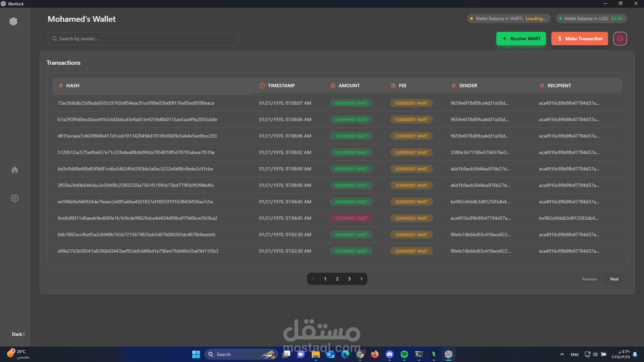Toggle the Dark theme switch

tap(18, 334)
